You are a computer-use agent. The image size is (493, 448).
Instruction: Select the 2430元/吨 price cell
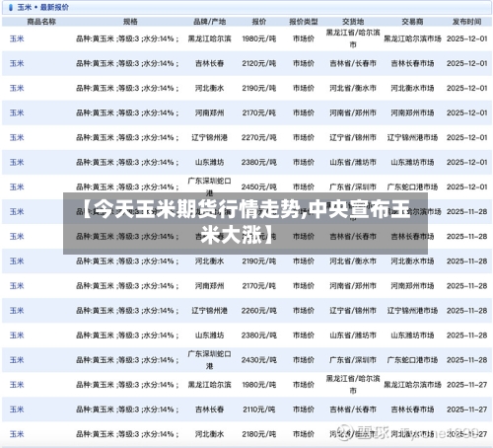point(258,360)
